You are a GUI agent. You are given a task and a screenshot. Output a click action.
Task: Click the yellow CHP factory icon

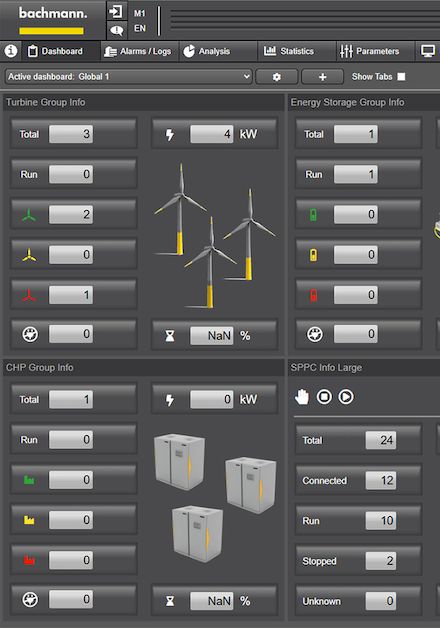(29, 520)
